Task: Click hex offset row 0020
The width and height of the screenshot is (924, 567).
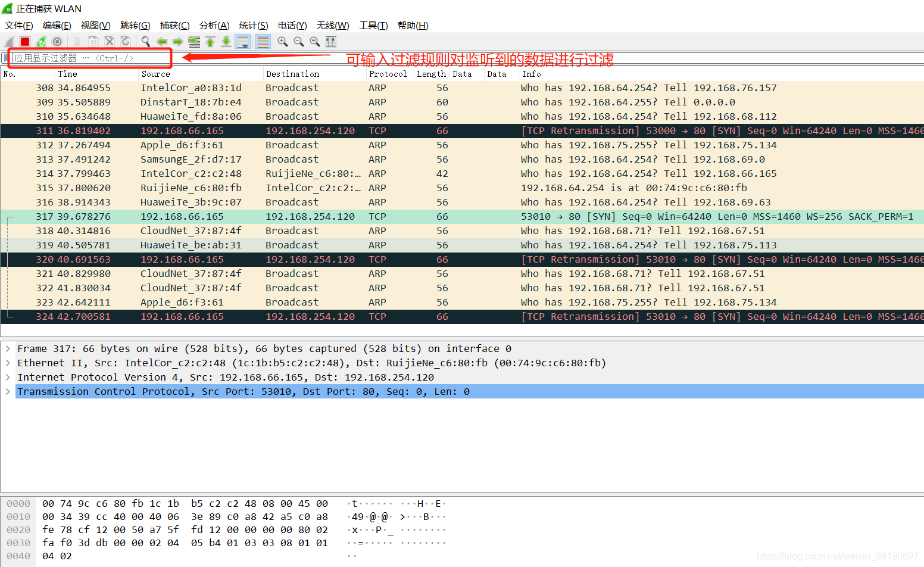Action: click(x=18, y=529)
